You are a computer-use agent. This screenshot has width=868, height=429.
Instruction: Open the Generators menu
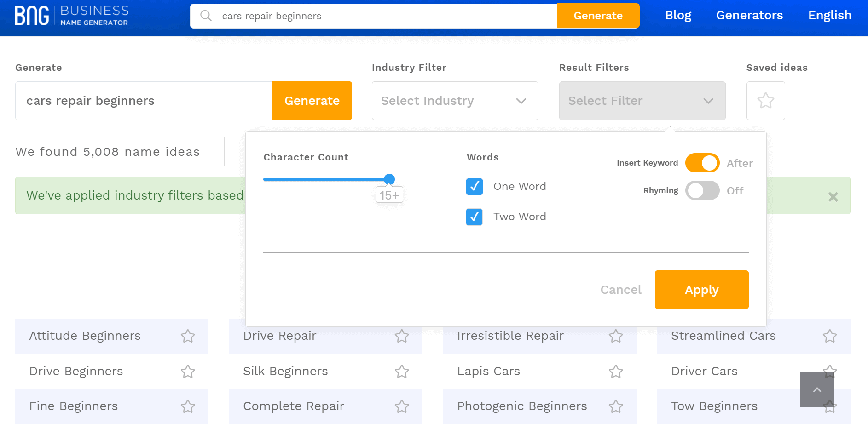click(749, 16)
